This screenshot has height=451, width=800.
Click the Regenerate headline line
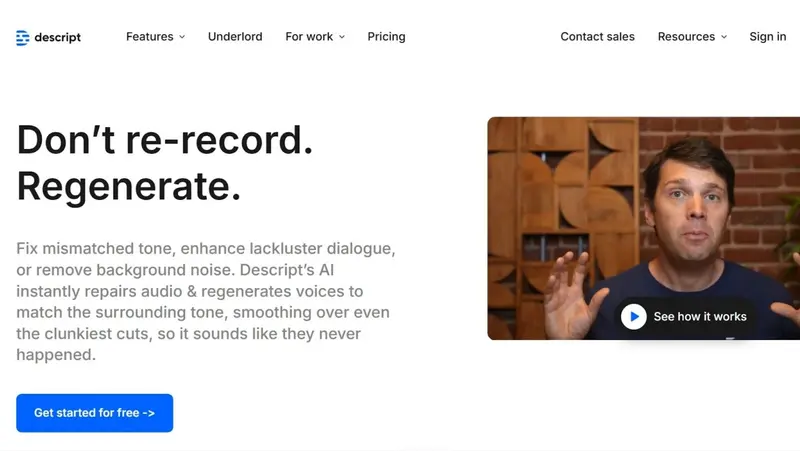click(129, 186)
